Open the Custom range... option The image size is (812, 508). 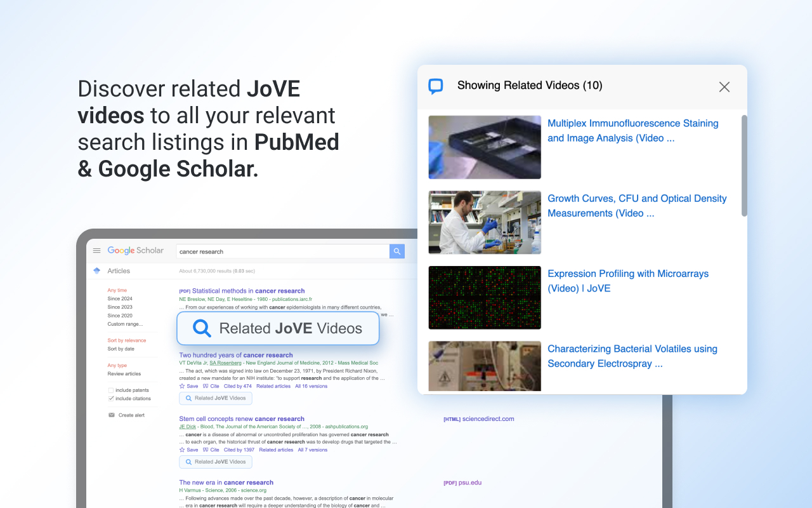pyautogui.click(x=125, y=324)
